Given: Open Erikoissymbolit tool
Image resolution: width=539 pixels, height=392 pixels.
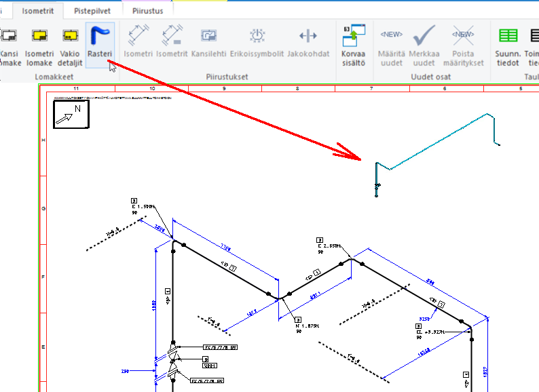Looking at the screenshot, I should point(257,36).
